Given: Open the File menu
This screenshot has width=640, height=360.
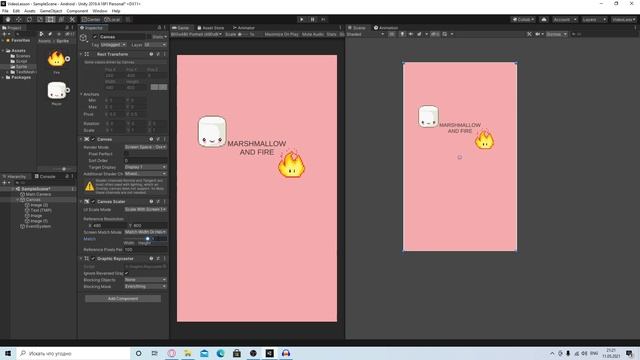Looking at the screenshot, I should point(5,11).
